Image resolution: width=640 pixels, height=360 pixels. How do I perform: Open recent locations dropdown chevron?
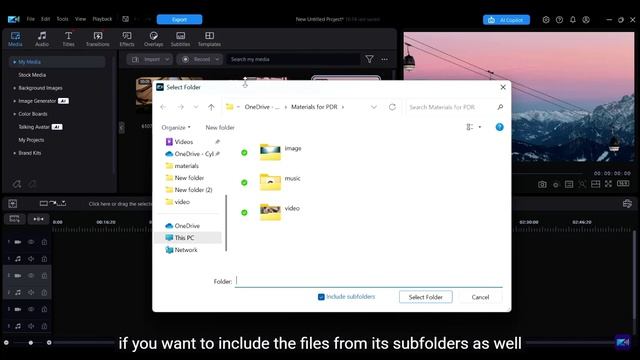[196, 107]
